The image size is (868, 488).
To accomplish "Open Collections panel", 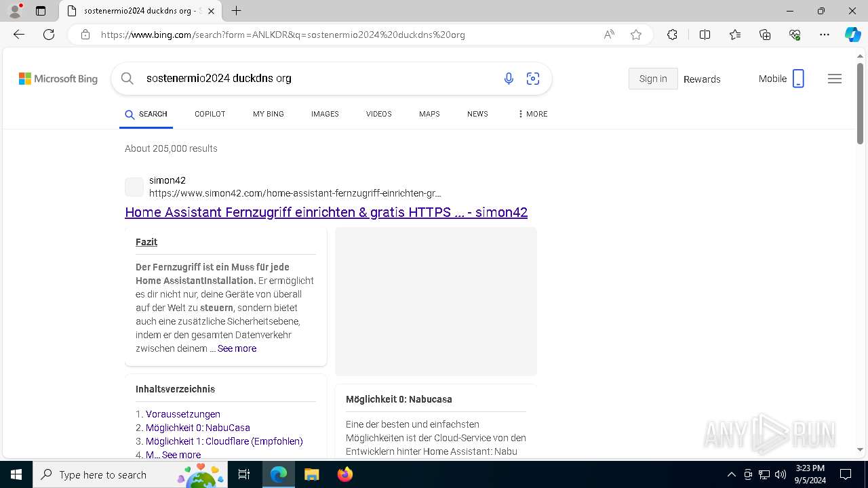I will point(765,35).
